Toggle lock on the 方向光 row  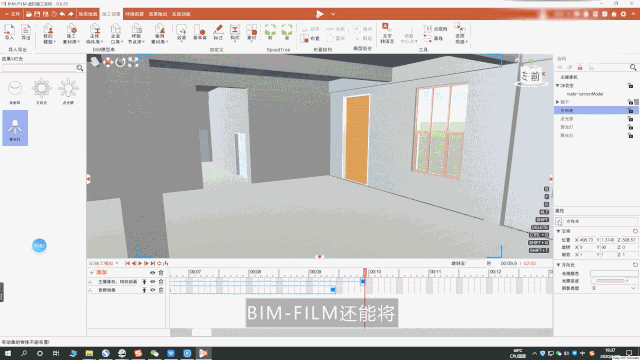pyautogui.click(x=631, y=111)
